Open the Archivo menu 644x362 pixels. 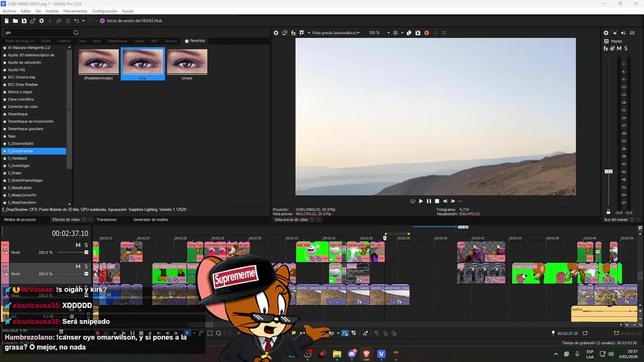tap(9, 11)
